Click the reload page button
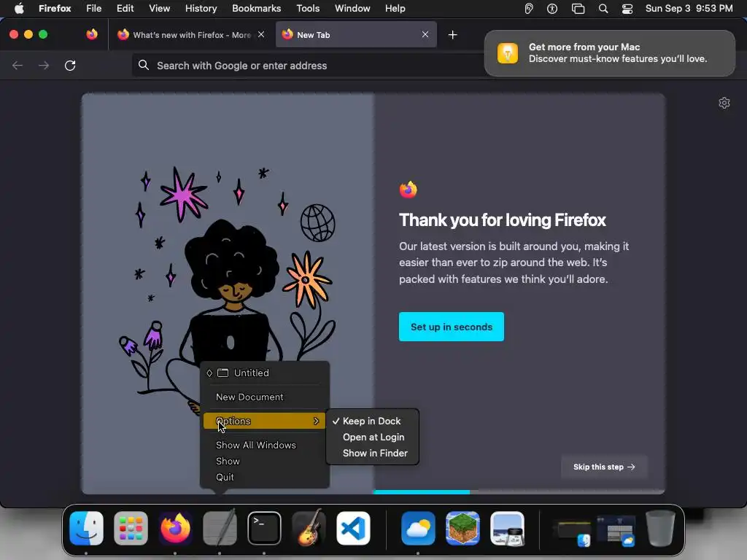The image size is (747, 560). coord(70,65)
